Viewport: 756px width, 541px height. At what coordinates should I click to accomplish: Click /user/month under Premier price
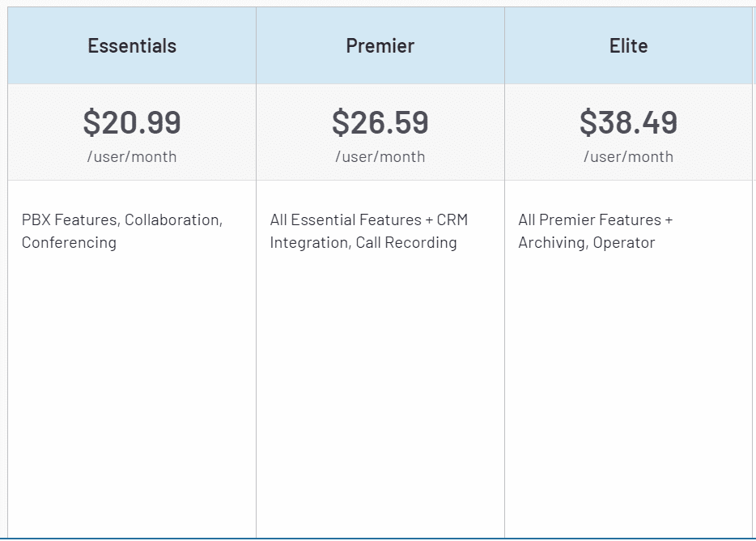pos(380,157)
